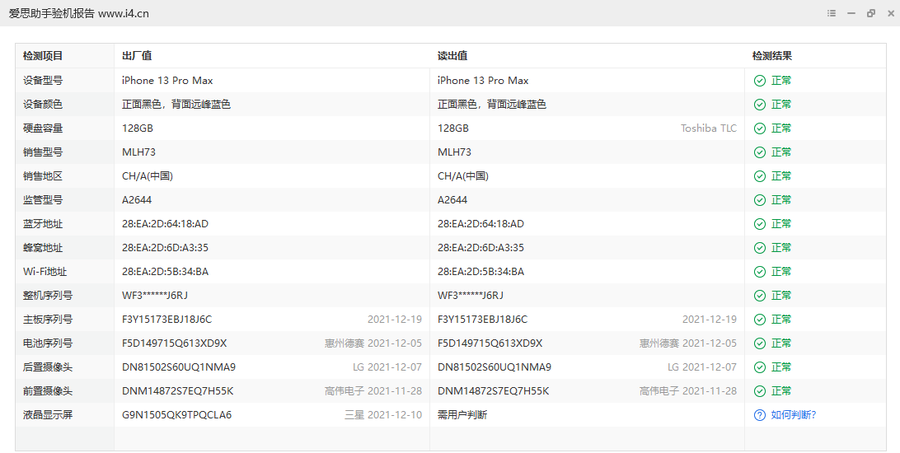Screen dimensions: 900x453
Task: Select the 前置摄像头 row label
Action: pyautogui.click(x=48, y=391)
